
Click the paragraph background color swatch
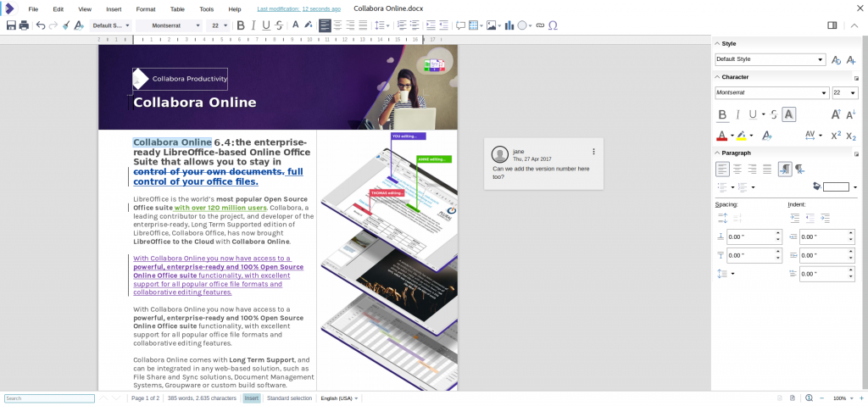click(835, 186)
